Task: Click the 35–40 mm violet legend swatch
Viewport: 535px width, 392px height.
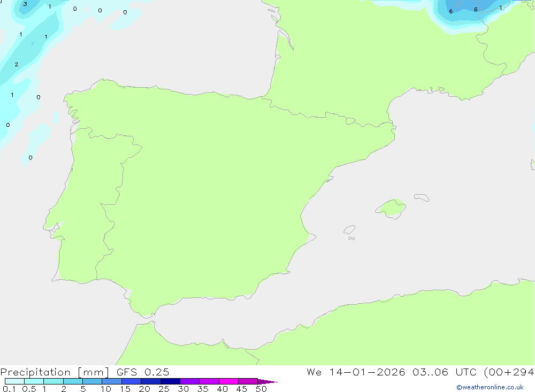Action: (209, 381)
